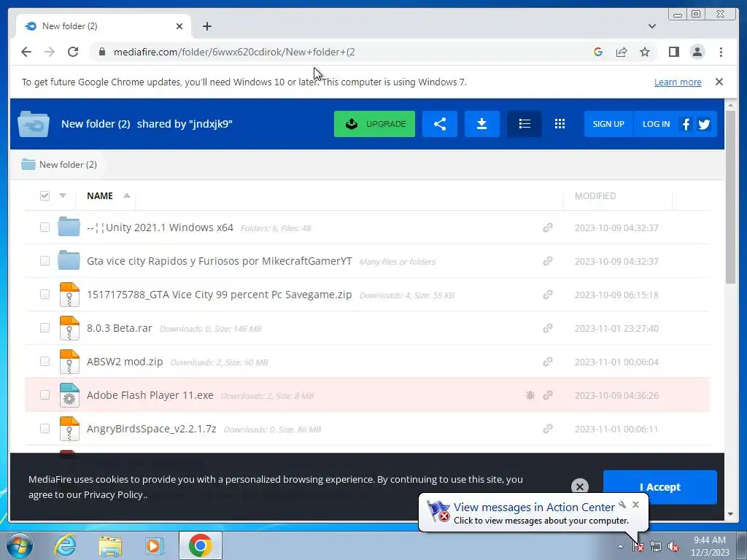Copy link icon for Unity 2021.1 row
747x560 pixels.
(x=548, y=227)
